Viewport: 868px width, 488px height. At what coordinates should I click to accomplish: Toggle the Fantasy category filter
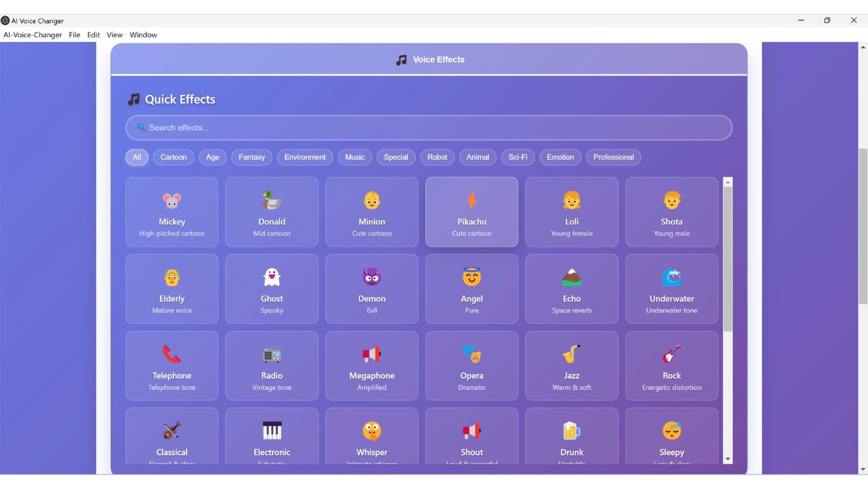(x=252, y=157)
